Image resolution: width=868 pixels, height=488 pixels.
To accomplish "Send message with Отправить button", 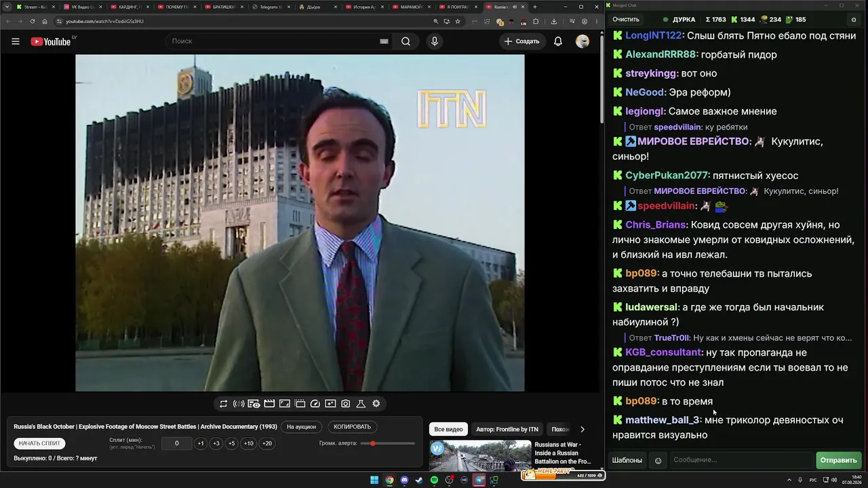I will [839, 460].
